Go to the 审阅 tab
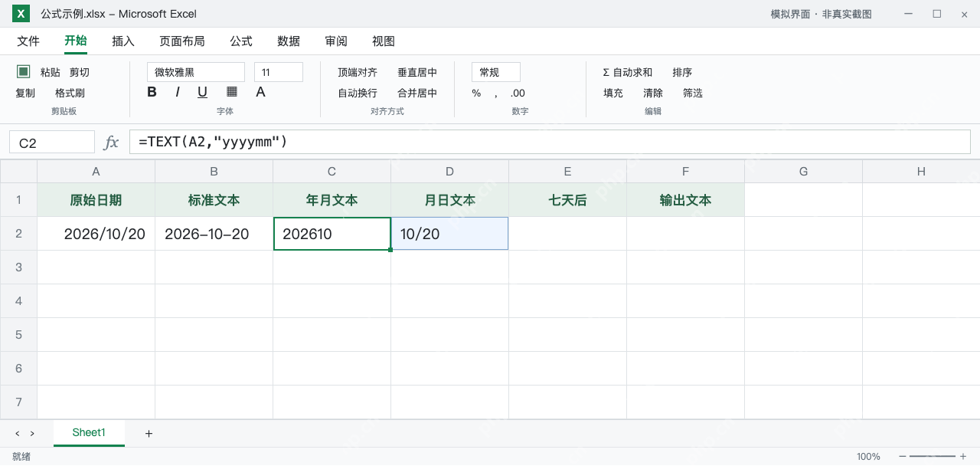Viewport: 980px width, 466px height. coord(336,41)
